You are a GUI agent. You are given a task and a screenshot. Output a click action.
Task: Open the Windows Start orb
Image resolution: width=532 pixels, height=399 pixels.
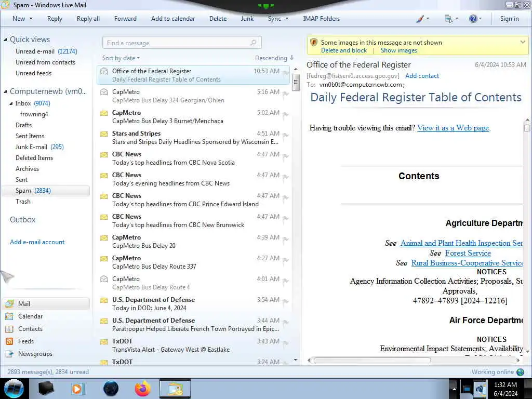pos(14,389)
